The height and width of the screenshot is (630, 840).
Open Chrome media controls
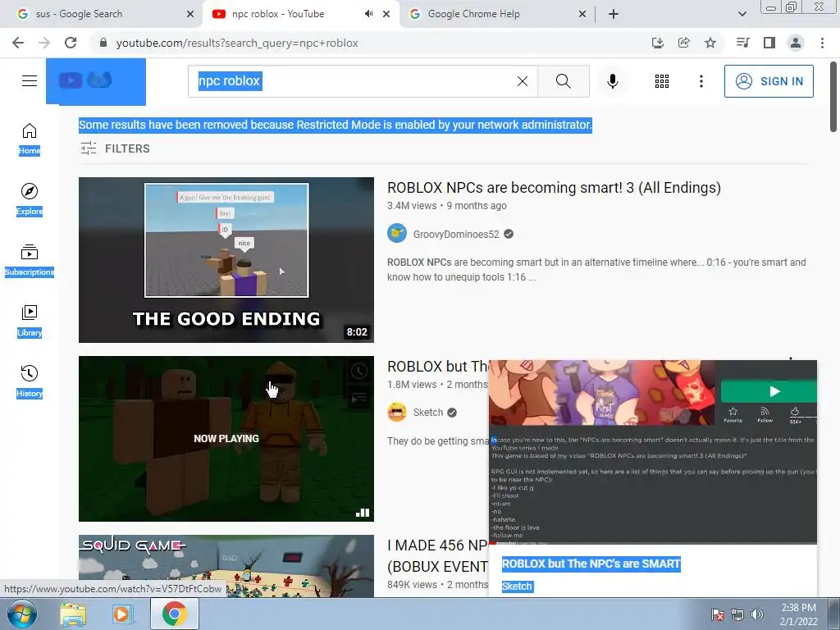[742, 43]
